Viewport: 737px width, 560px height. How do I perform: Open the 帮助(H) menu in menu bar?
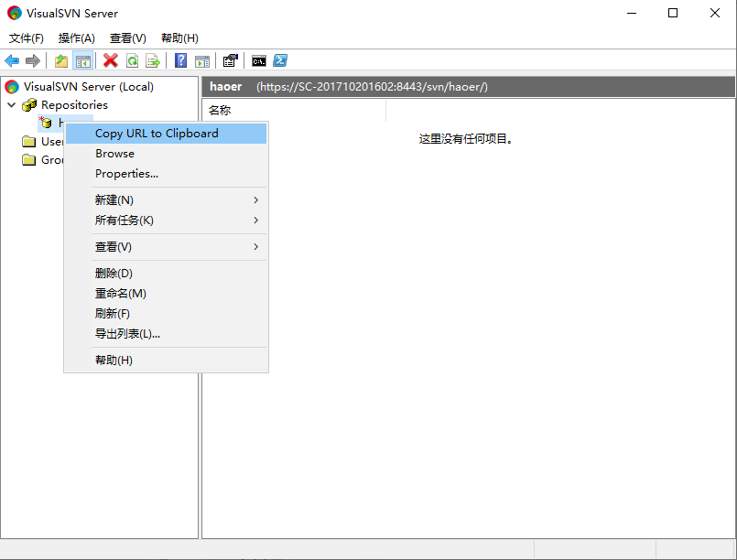(179, 38)
